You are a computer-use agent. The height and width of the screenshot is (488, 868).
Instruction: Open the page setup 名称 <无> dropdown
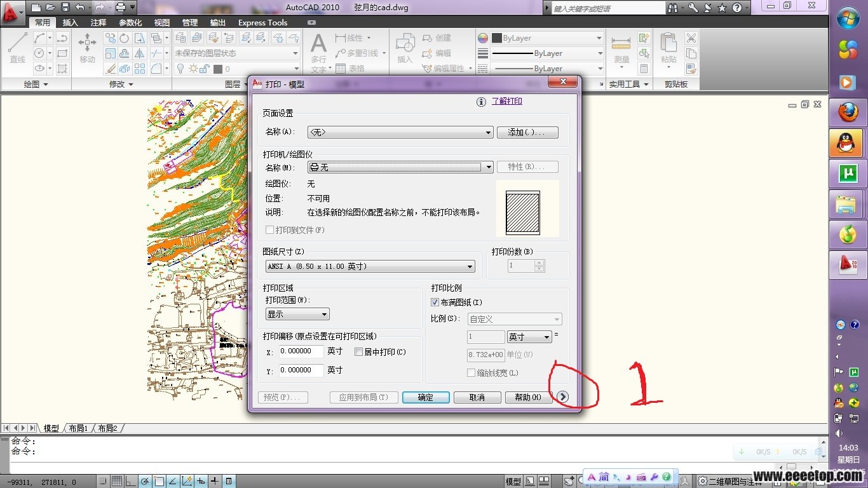pyautogui.click(x=400, y=132)
